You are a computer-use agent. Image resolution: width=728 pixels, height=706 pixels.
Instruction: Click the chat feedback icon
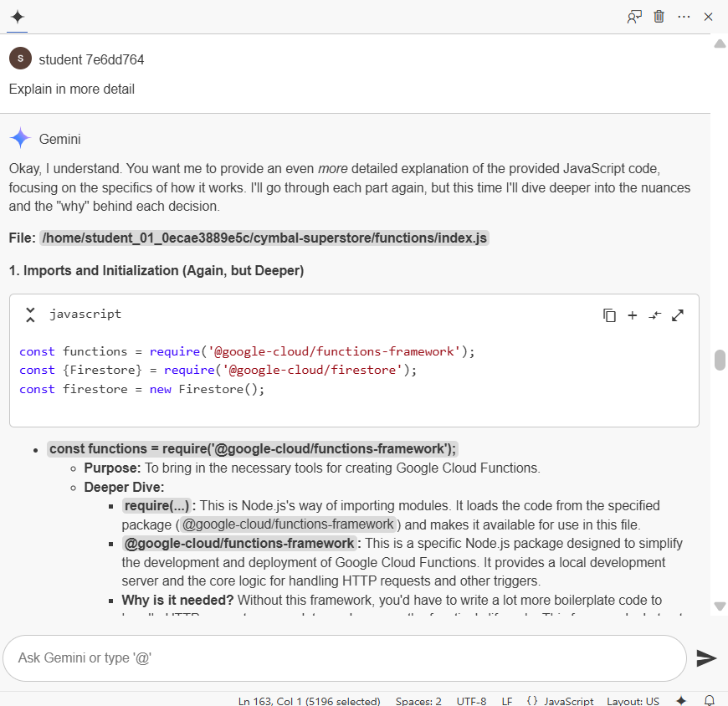coord(634,18)
